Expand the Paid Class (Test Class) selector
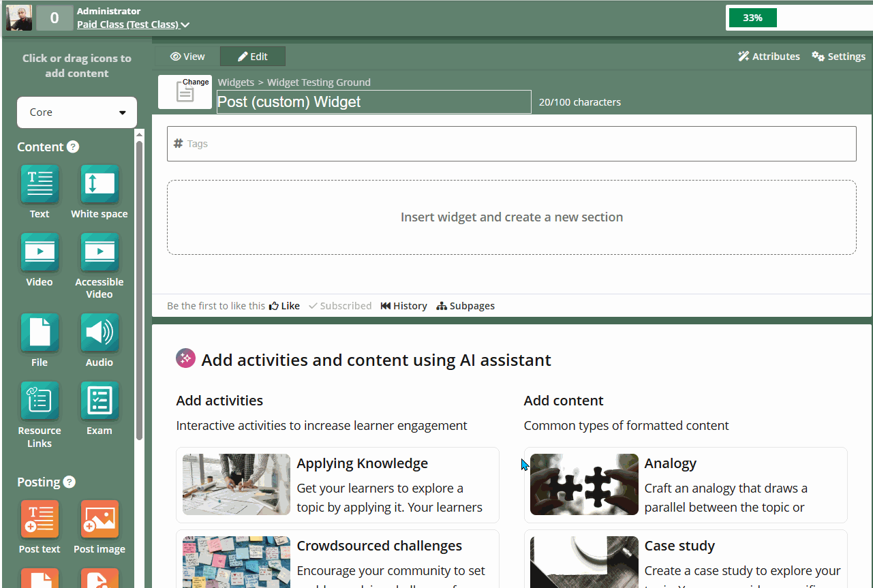Viewport: 873px width, 588px height. click(133, 25)
